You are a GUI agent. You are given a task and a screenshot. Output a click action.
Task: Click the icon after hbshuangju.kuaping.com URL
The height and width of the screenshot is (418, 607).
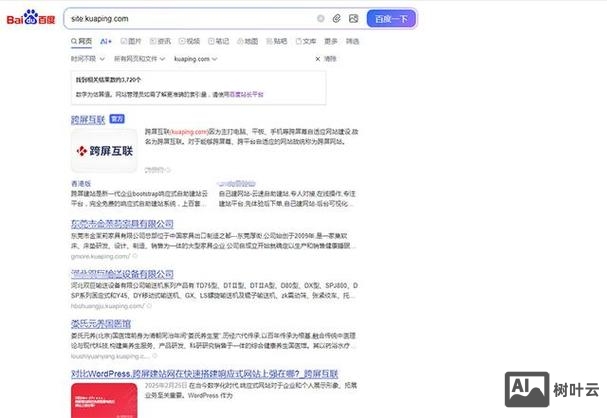pos(149,306)
